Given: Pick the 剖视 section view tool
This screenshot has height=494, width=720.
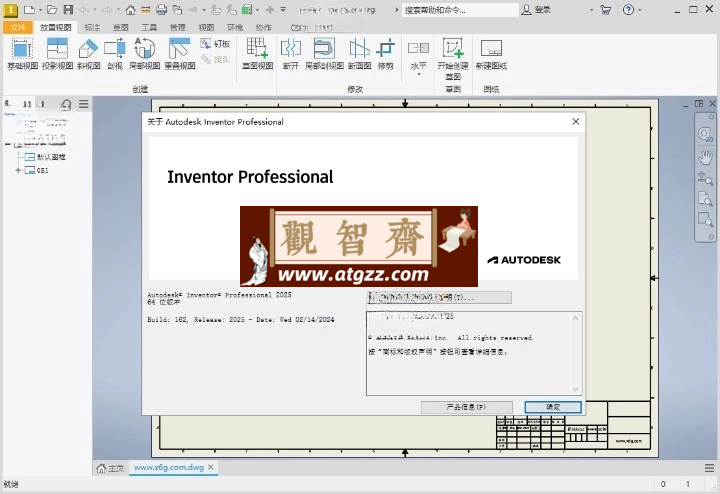Looking at the screenshot, I should click(x=115, y=54).
